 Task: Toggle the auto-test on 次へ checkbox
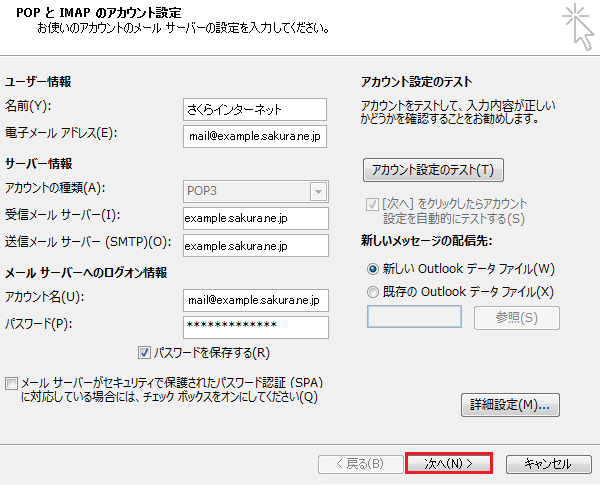click(373, 204)
